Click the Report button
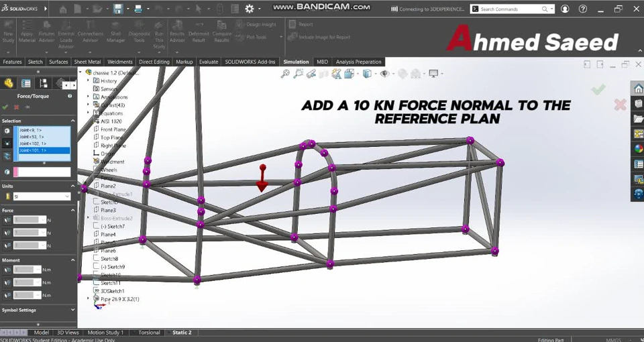 click(x=301, y=24)
